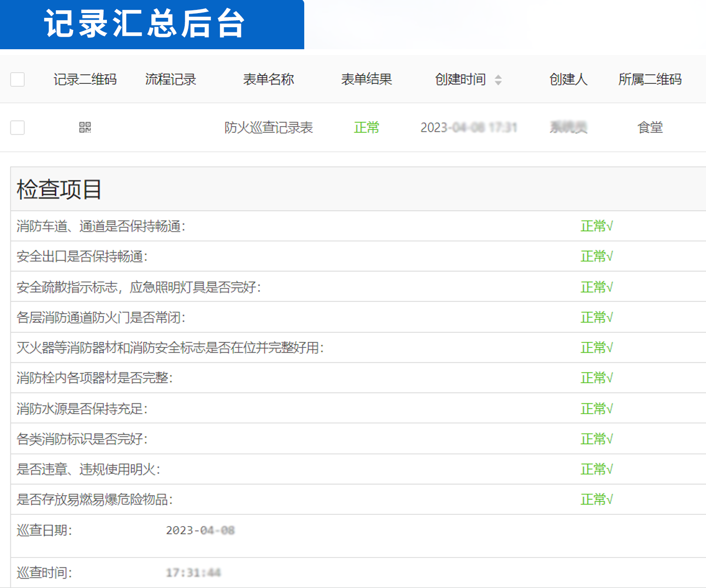Click the green 正常 form result link
The height and width of the screenshot is (588, 706).
pos(367,128)
